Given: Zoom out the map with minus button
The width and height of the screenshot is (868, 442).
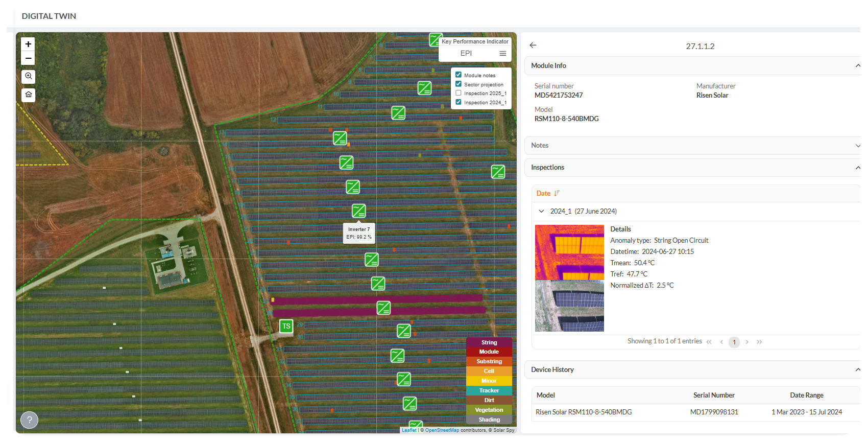Looking at the screenshot, I should 28,58.
